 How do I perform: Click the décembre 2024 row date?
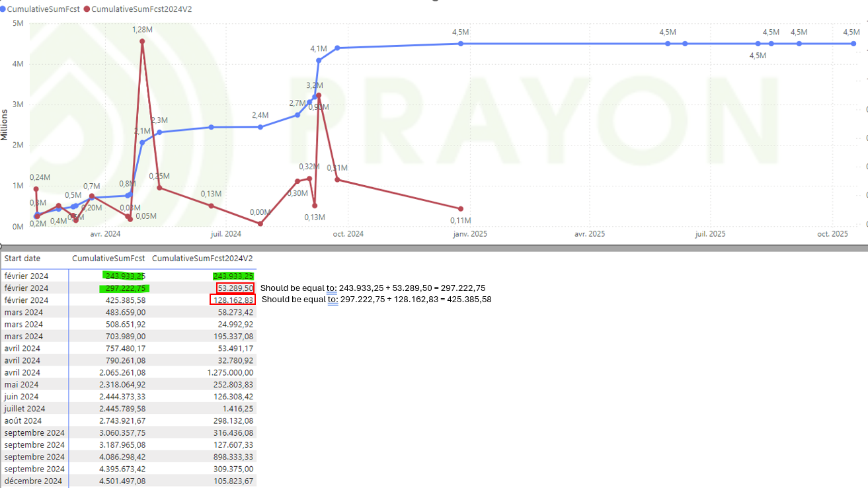(x=33, y=481)
